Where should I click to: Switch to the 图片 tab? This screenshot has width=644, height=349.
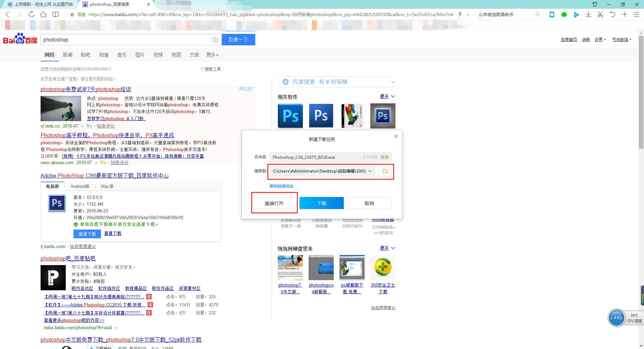pos(140,55)
